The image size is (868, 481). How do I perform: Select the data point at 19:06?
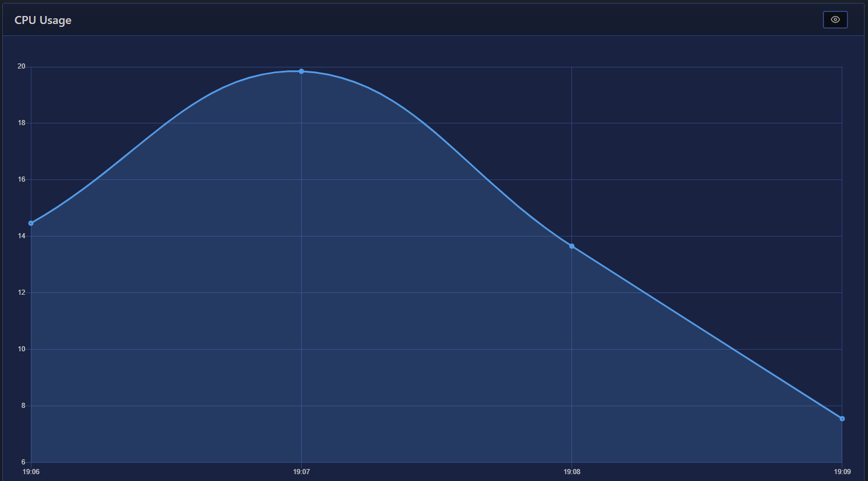pyautogui.click(x=31, y=223)
